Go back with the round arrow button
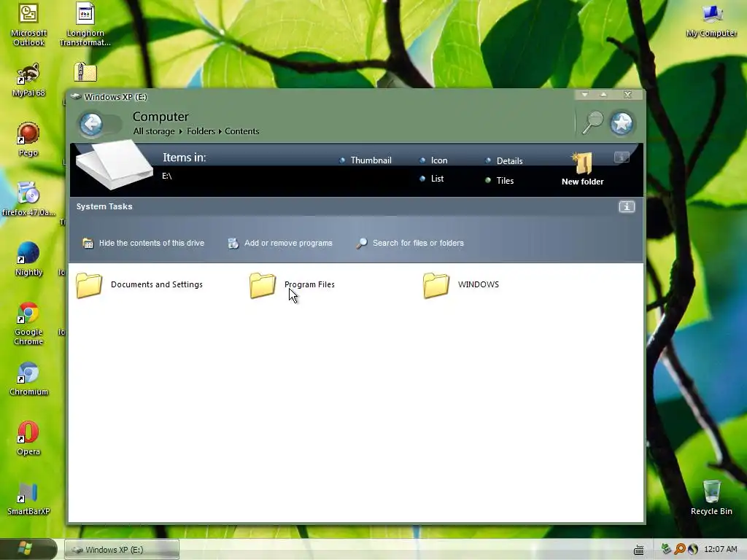The image size is (747, 560). pos(91,124)
